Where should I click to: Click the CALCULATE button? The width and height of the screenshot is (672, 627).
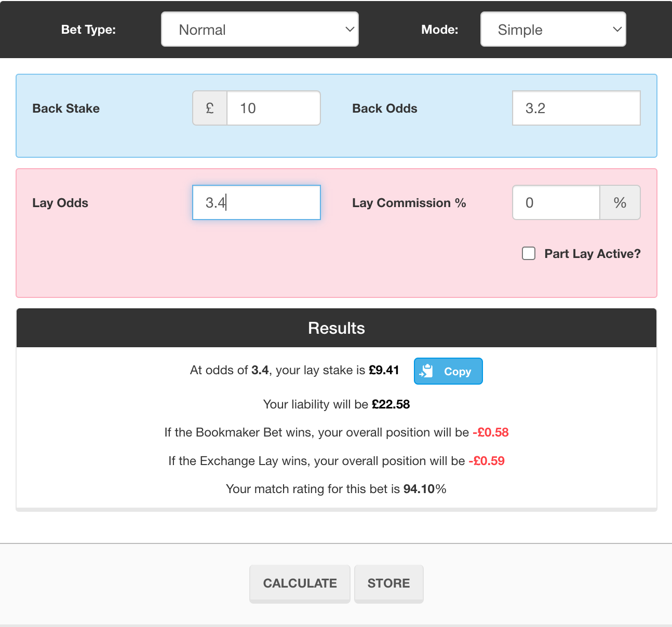click(300, 583)
